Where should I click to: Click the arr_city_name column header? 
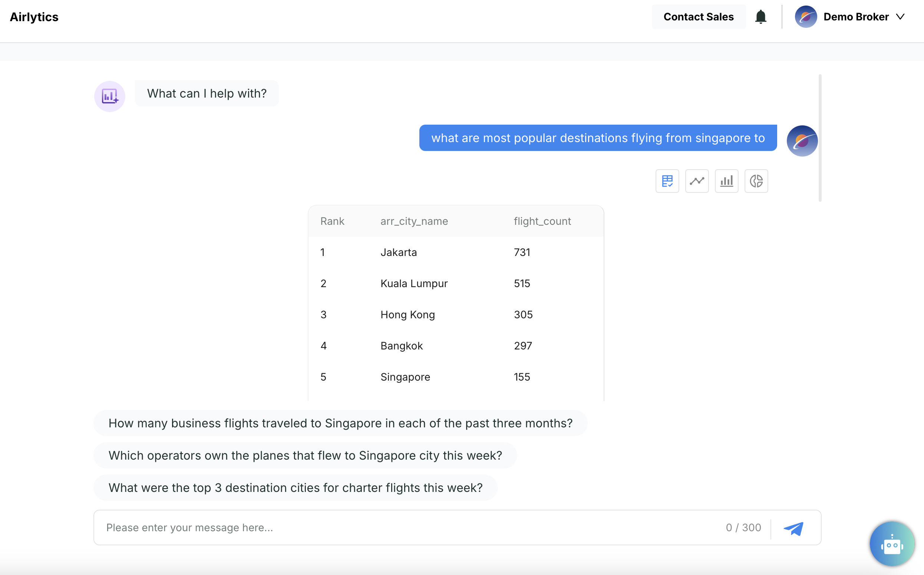pos(414,221)
